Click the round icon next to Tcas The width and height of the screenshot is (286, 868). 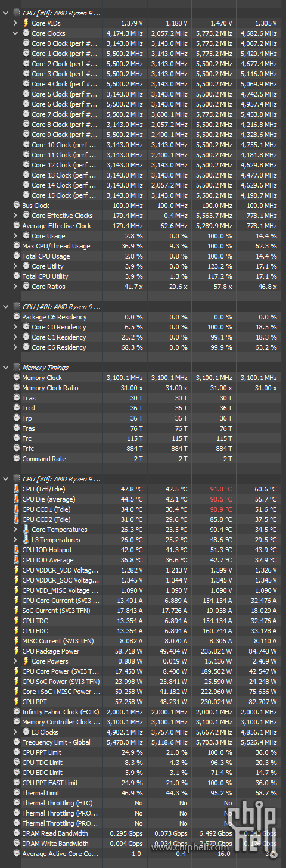point(17,398)
